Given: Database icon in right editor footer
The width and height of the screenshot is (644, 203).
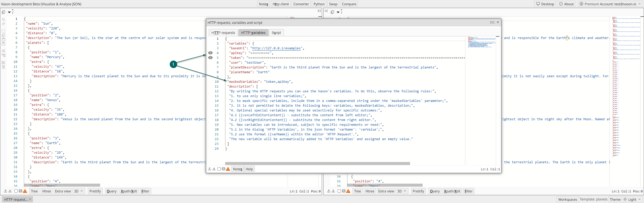Looking at the screenshot, I should [x=344, y=191].
